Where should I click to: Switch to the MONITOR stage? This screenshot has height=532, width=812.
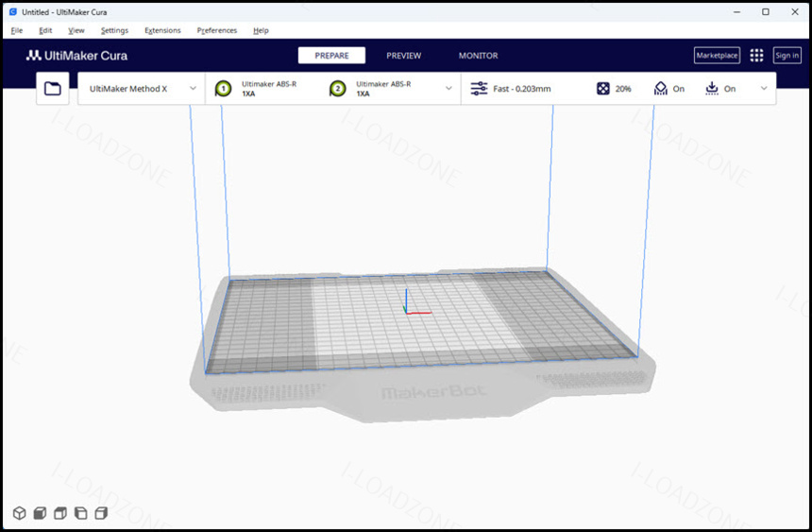pyautogui.click(x=478, y=56)
